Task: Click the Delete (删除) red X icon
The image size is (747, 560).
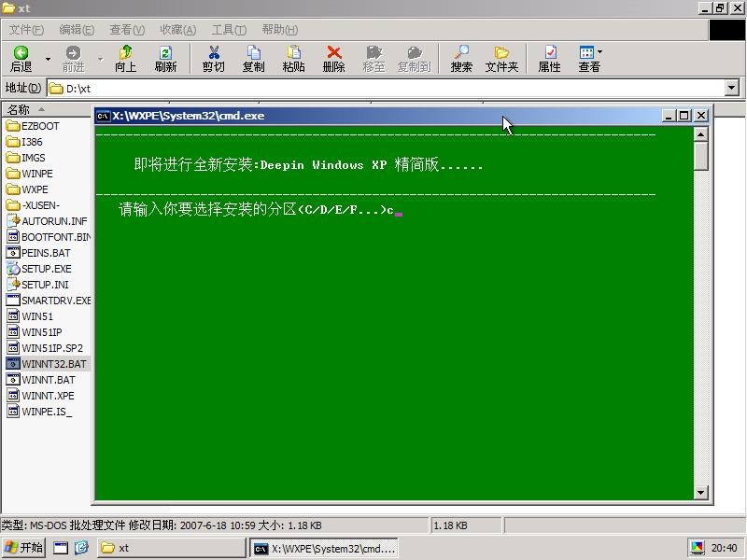Action: (x=334, y=52)
